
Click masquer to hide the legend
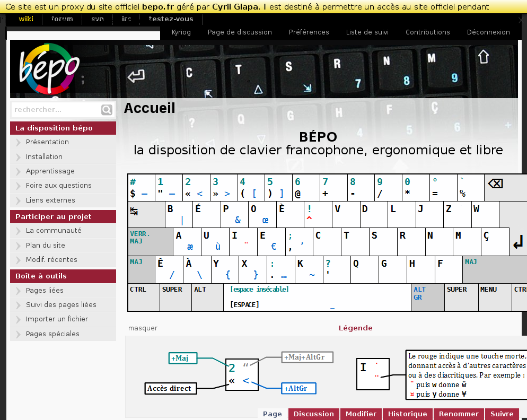tap(143, 328)
